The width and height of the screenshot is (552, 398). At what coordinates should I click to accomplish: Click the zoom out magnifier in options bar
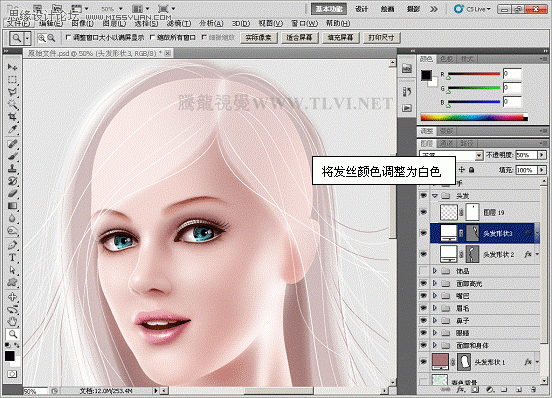[x=51, y=38]
